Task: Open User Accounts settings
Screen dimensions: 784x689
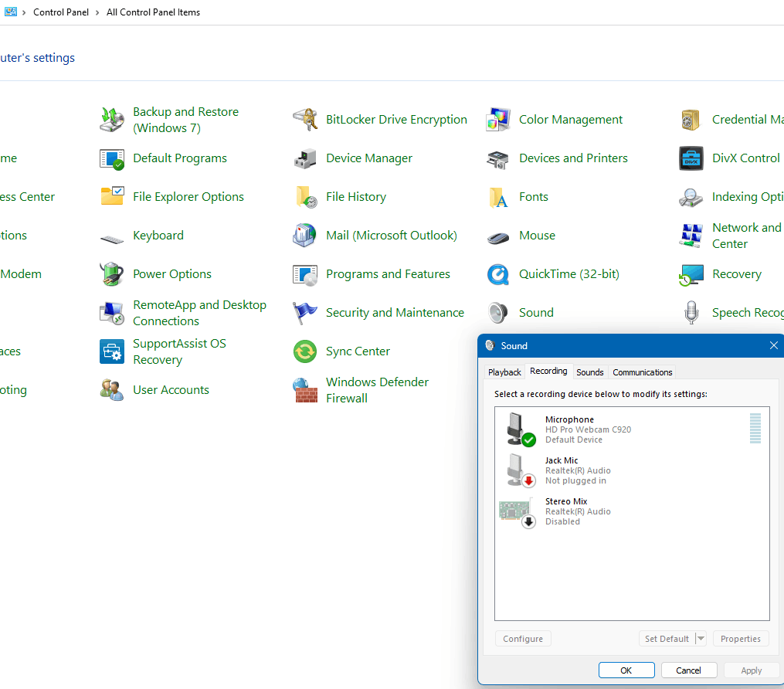Action: click(170, 390)
